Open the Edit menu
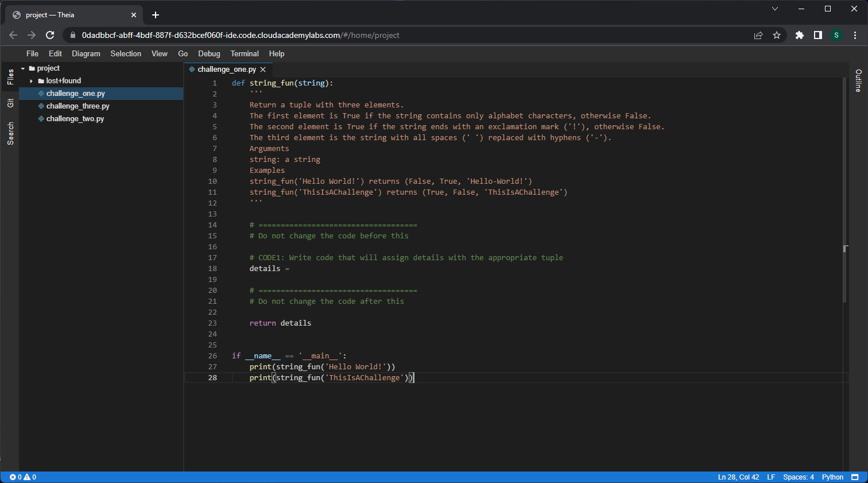Viewport: 868px width, 483px height. 55,53
